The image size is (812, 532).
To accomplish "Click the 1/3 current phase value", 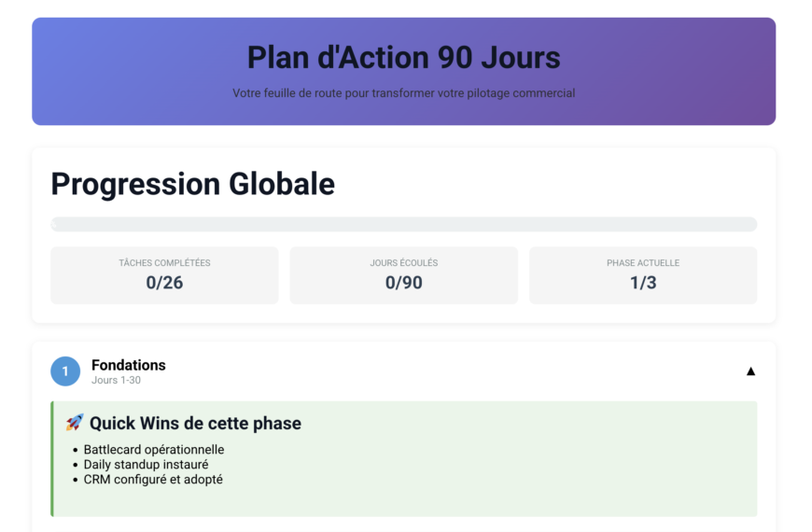I will pyautogui.click(x=642, y=283).
